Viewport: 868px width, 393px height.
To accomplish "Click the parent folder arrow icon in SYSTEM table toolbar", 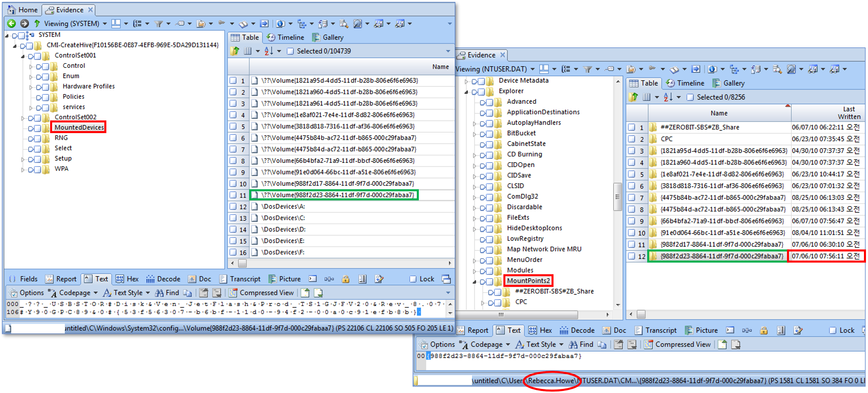I will tap(235, 51).
